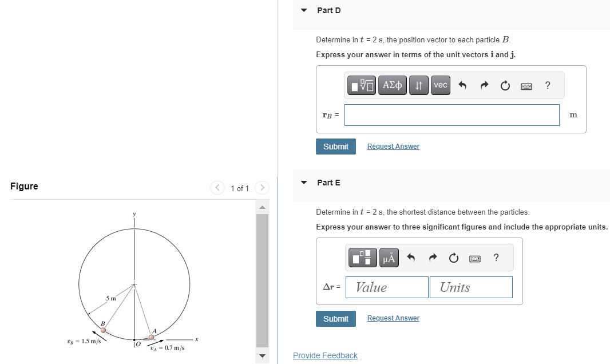Open the keyboard shortcuts helper

tap(526, 85)
